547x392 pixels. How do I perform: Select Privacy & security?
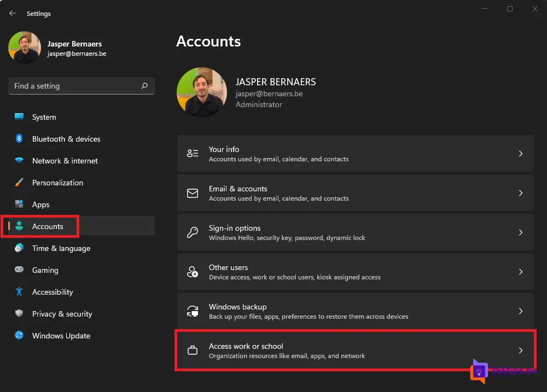point(82,314)
